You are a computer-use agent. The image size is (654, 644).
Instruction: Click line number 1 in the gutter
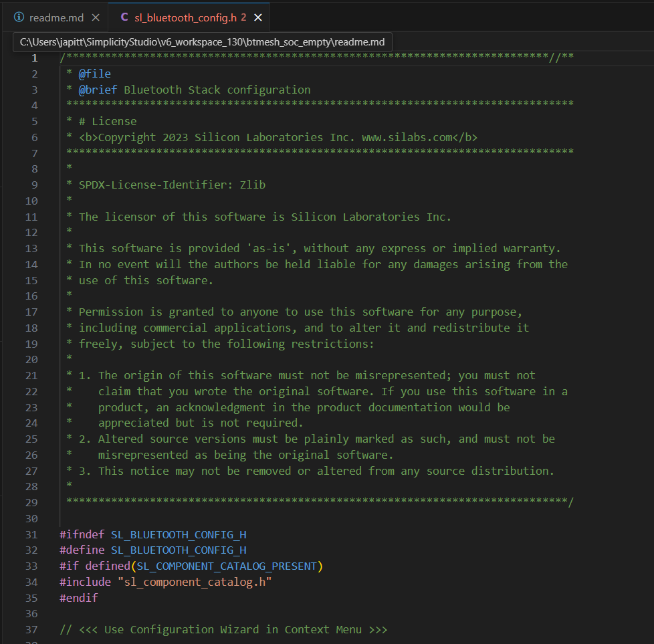[34, 58]
